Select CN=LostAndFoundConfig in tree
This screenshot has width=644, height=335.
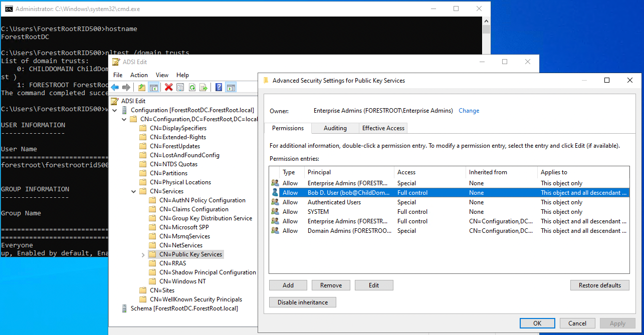(184, 155)
